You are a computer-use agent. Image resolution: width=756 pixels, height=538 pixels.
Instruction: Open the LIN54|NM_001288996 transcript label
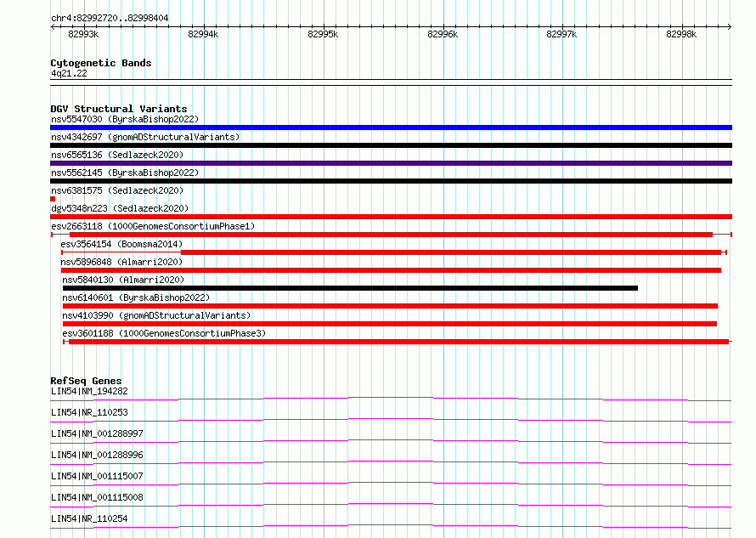click(97, 455)
